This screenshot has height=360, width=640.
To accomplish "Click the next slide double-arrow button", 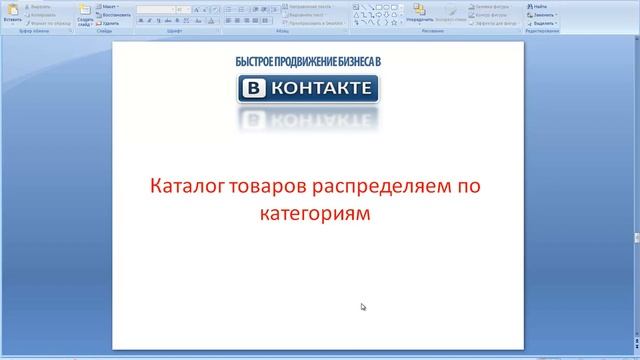I will pos(637,346).
